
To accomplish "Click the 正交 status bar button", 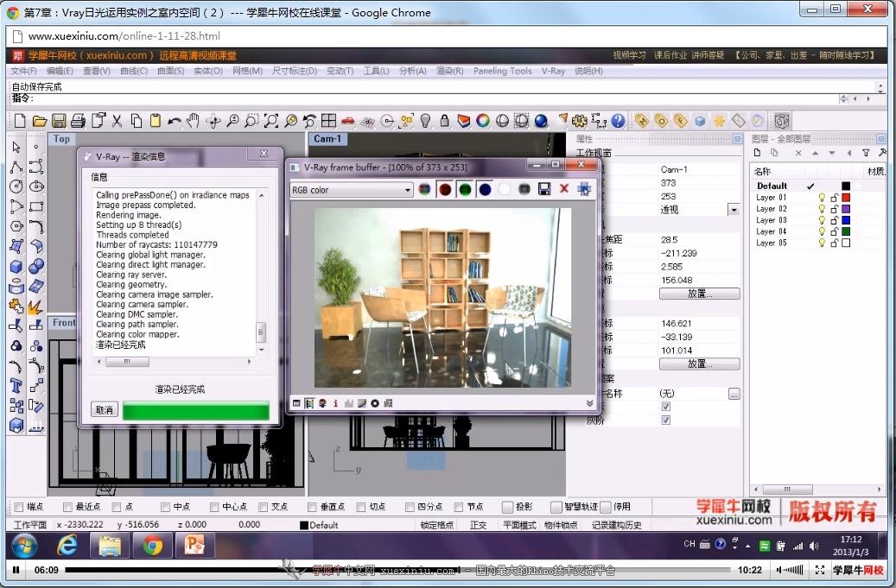I will 479,525.
